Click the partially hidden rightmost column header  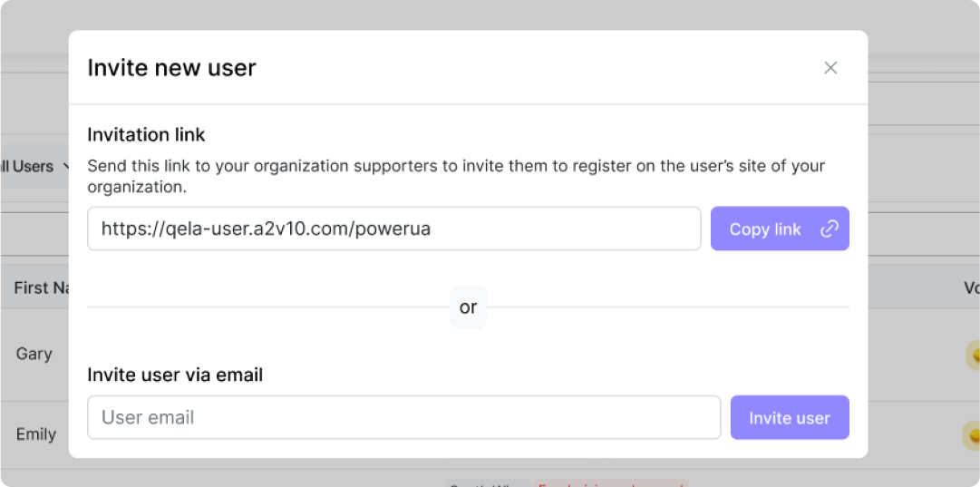point(971,288)
